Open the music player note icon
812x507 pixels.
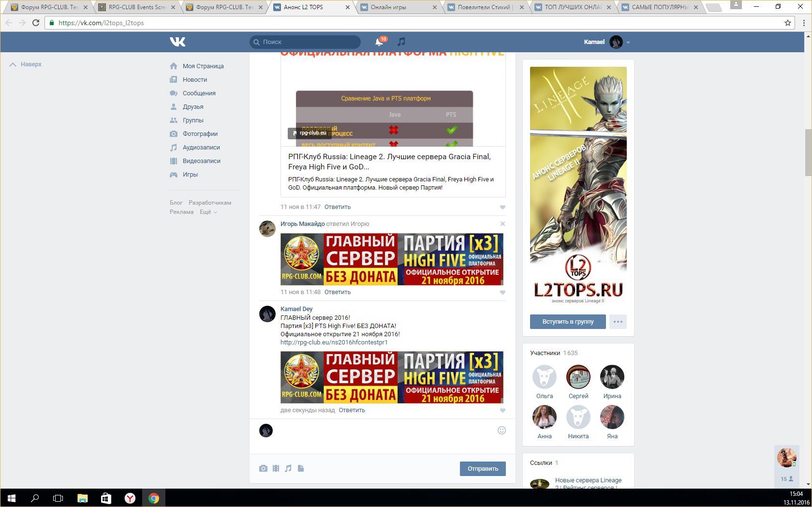point(401,42)
